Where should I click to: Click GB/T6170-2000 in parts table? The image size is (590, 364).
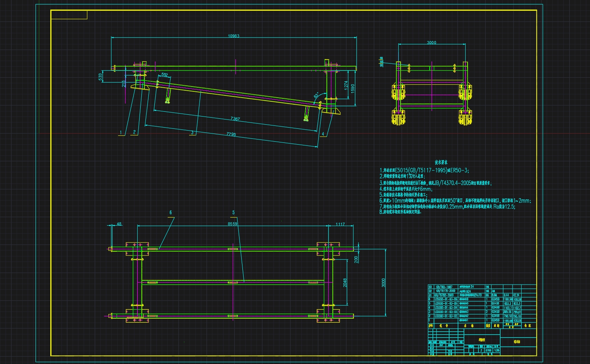[x=445, y=291]
